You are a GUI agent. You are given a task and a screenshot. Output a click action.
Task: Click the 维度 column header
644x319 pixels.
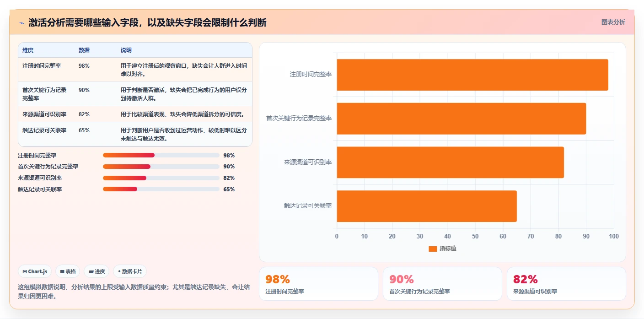pyautogui.click(x=28, y=50)
